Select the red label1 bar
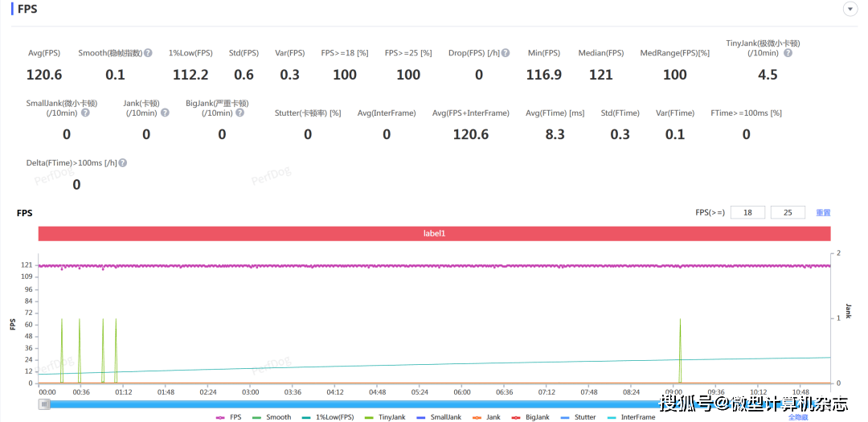868x422 pixels. coord(434,233)
